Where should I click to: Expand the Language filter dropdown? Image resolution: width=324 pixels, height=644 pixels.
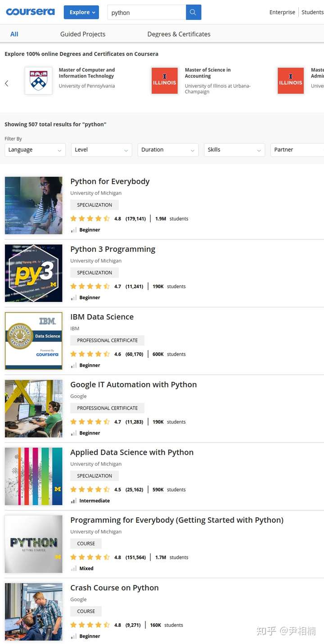(35, 150)
